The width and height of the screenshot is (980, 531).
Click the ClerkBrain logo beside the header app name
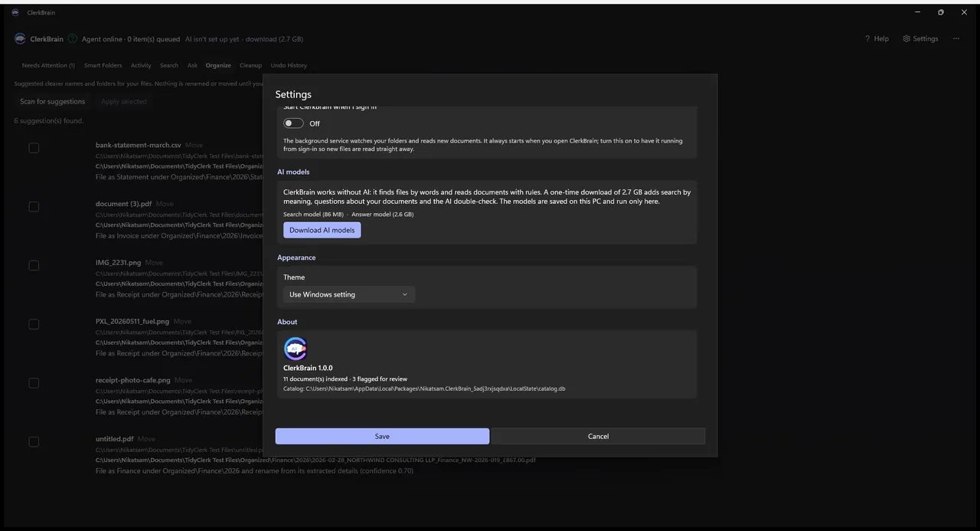tap(20, 38)
